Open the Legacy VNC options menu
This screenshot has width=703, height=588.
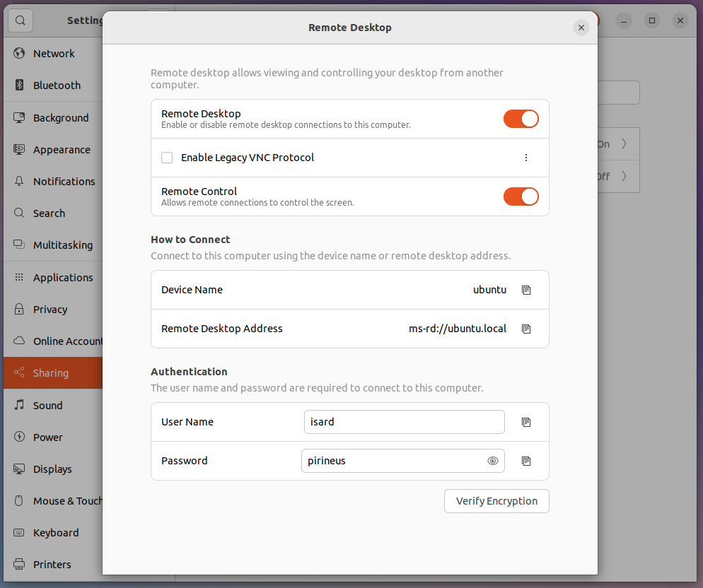[526, 158]
